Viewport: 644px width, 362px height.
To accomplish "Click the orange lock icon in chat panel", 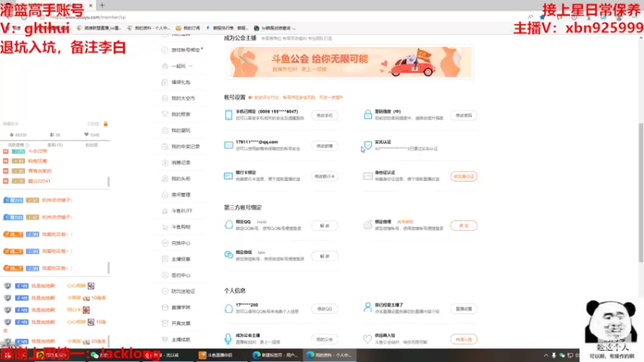I will click(x=105, y=124).
